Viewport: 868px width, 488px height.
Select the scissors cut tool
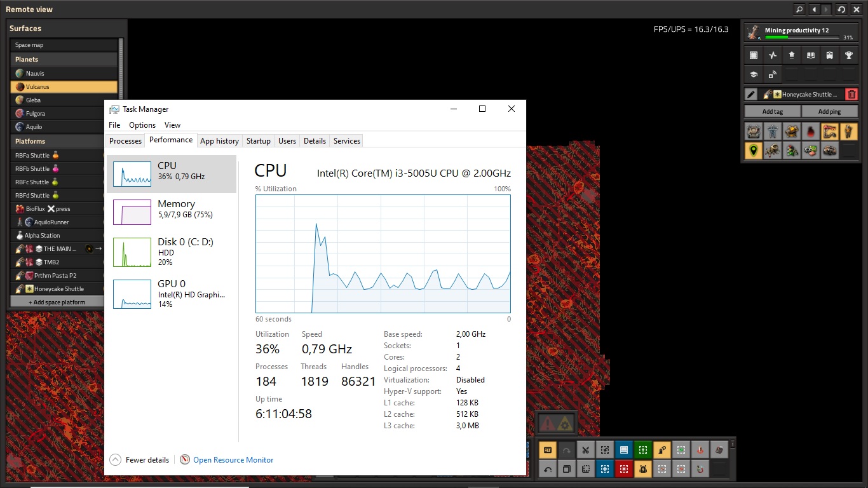click(585, 451)
